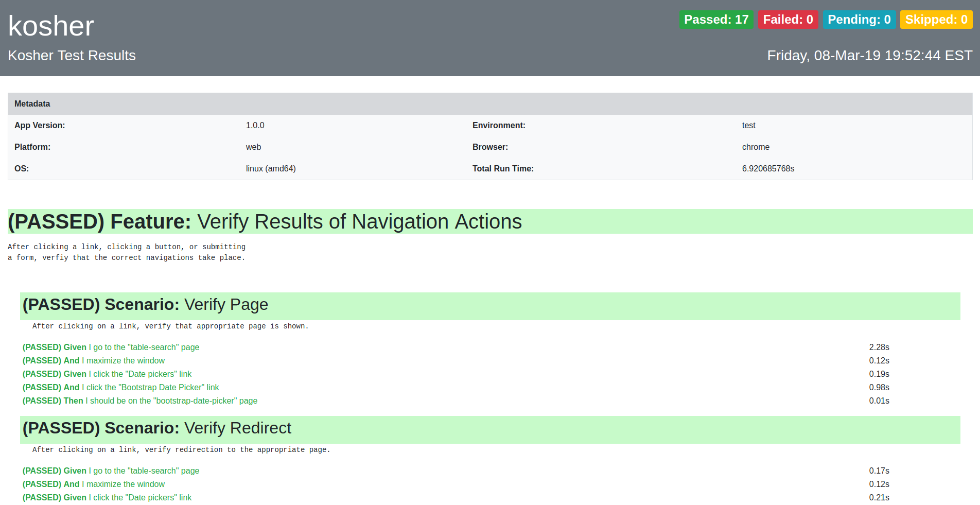The image size is (980, 505).
Task: Click the 0.17s step duration
Action: click(879, 471)
